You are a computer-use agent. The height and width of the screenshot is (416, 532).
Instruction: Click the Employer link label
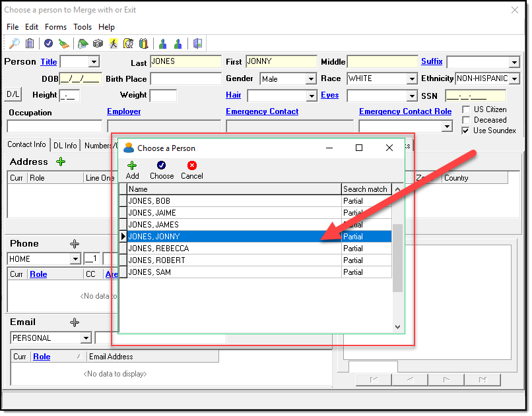point(123,111)
